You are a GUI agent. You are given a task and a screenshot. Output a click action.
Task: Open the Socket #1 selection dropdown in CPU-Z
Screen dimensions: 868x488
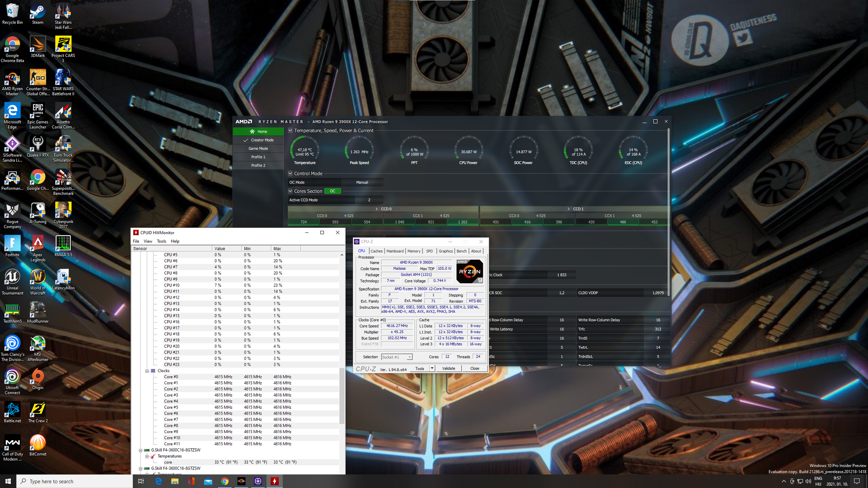pyautogui.click(x=396, y=357)
